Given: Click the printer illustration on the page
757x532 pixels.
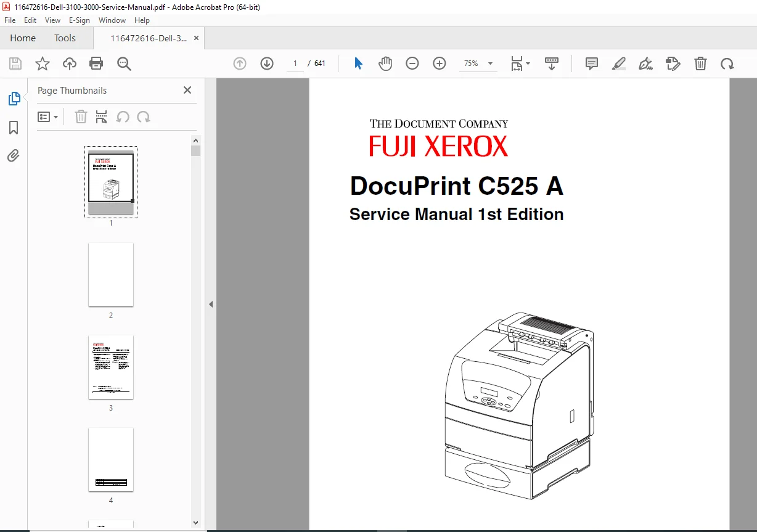Looking at the screenshot, I should coord(520,406).
